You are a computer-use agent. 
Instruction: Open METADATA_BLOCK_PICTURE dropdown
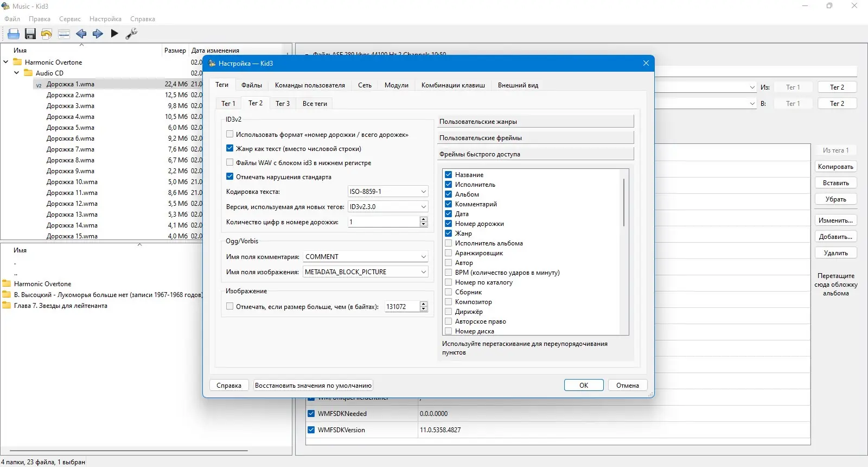(x=366, y=272)
